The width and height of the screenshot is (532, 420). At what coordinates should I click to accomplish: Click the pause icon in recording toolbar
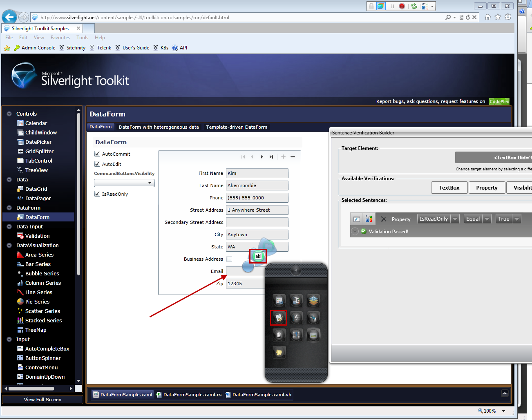[x=392, y=6]
